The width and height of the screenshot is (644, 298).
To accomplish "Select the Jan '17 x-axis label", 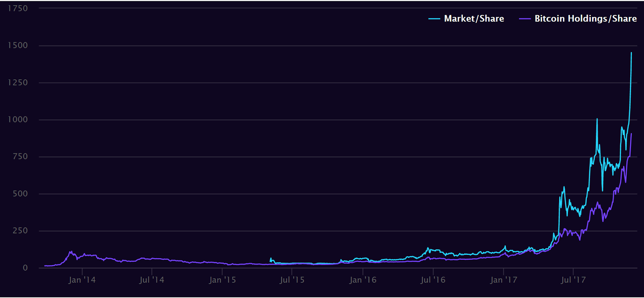I will click(504, 280).
